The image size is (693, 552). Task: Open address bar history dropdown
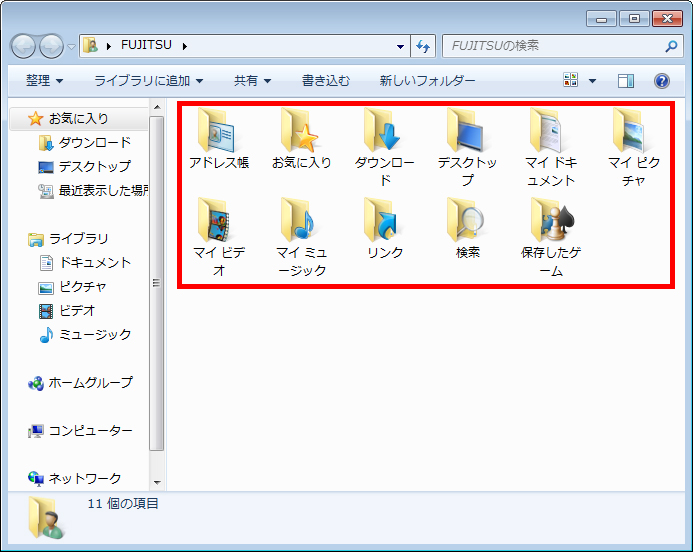[x=400, y=46]
